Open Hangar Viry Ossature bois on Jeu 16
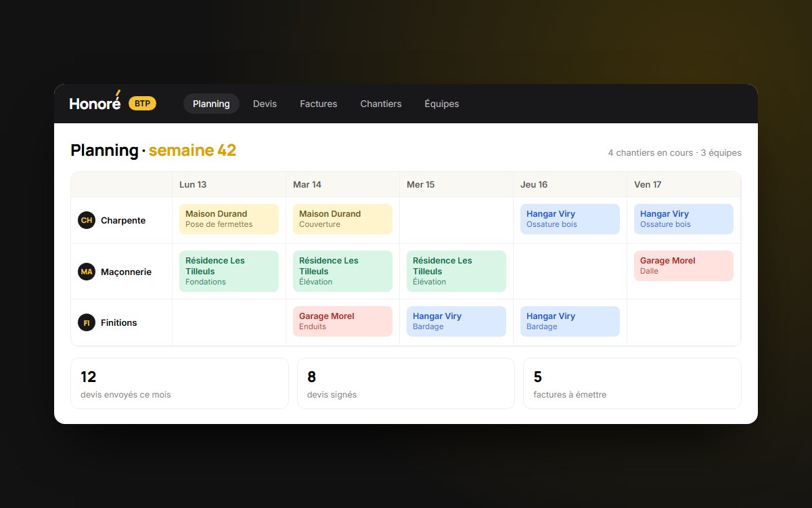 pos(570,219)
